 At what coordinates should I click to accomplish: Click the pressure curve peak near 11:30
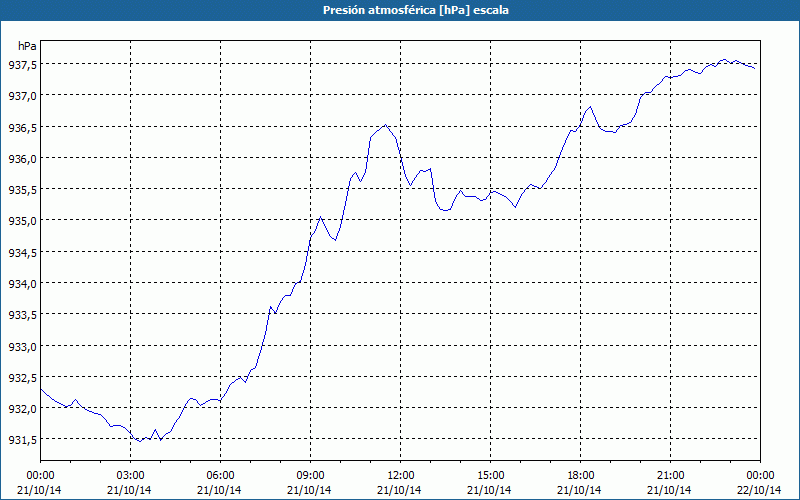coord(385,124)
